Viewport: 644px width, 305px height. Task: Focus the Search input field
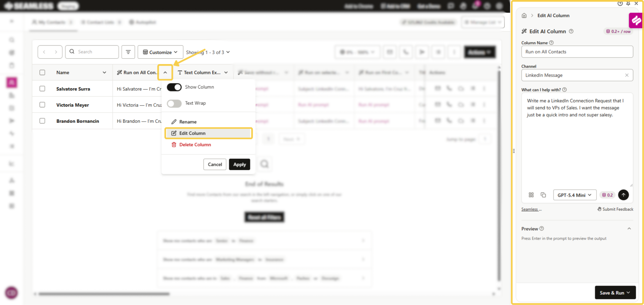point(92,52)
